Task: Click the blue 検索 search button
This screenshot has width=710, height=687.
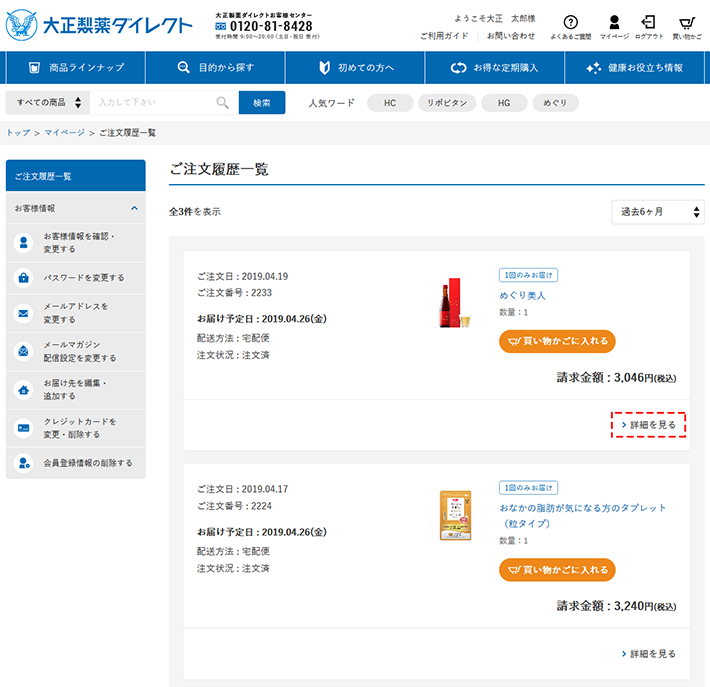Action: pos(262,103)
